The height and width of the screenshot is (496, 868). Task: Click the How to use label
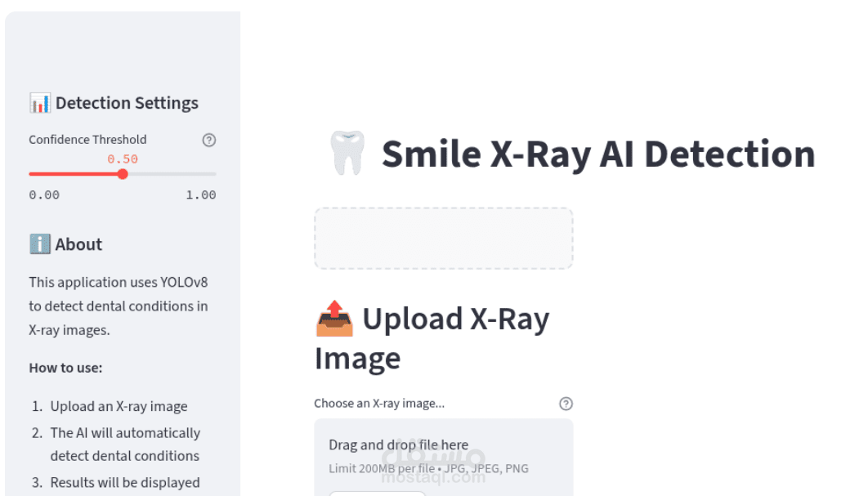[65, 368]
